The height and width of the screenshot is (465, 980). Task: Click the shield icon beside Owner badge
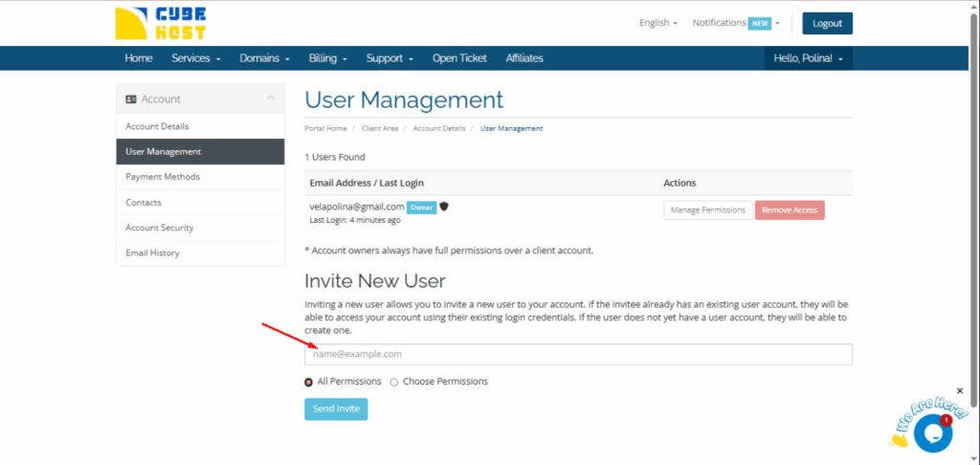tap(445, 206)
